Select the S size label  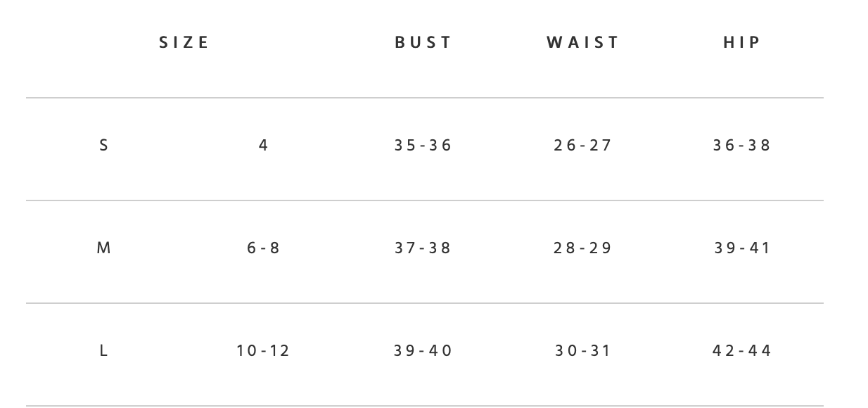tap(104, 146)
